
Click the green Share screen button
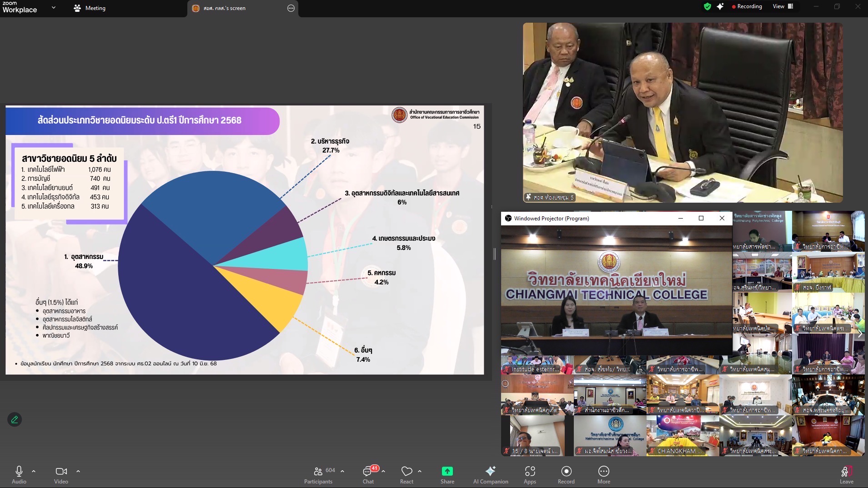447,474
